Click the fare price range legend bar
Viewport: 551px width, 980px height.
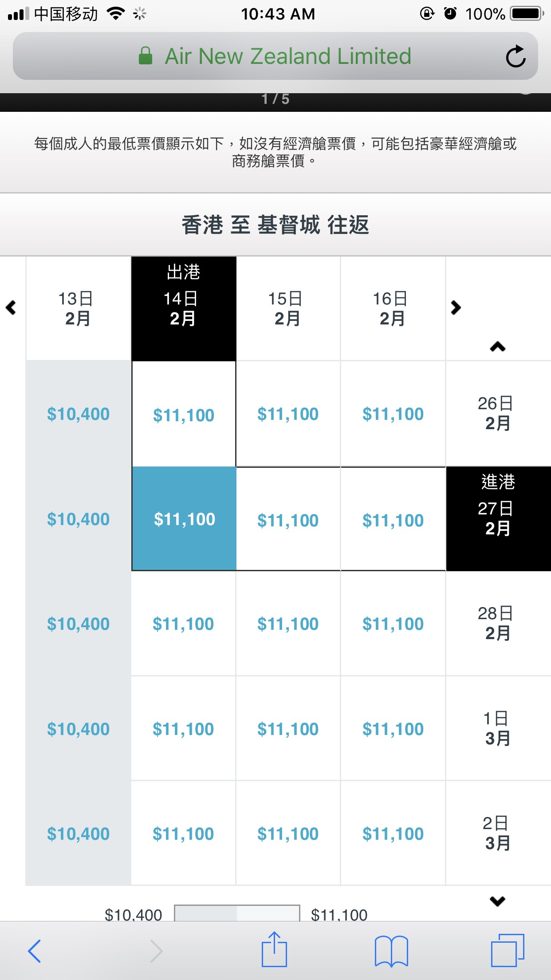pyautogui.click(x=237, y=913)
